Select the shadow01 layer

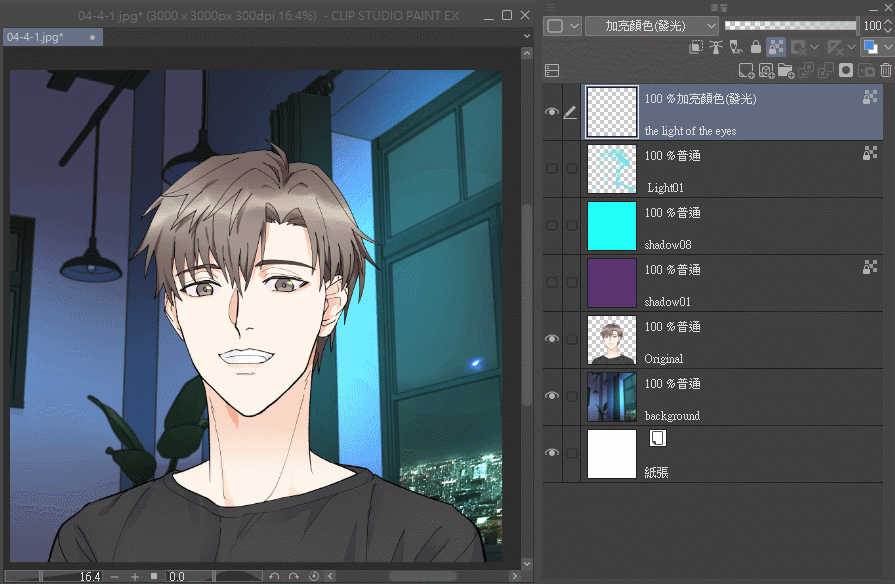732,284
